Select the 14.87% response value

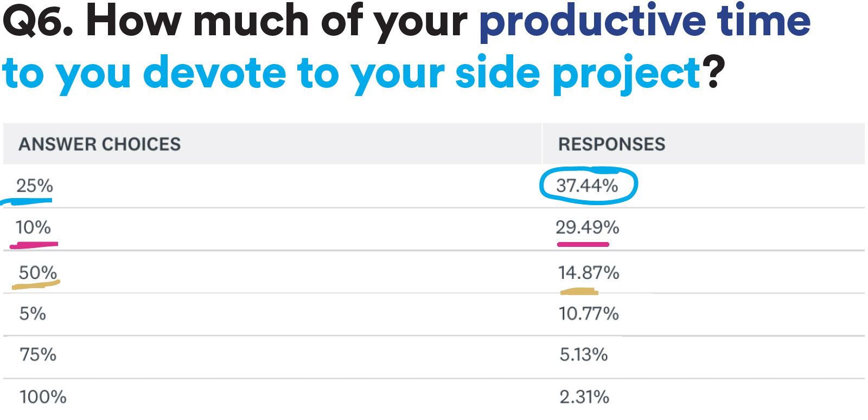coord(589,272)
